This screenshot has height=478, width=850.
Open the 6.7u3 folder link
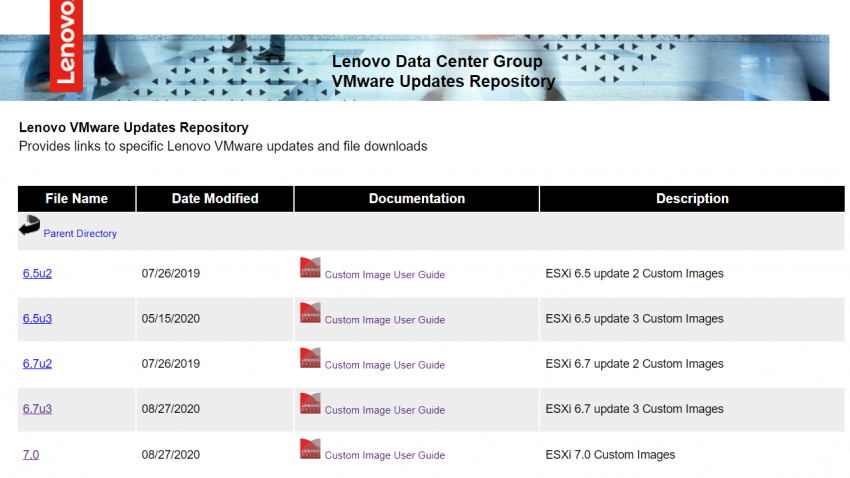(x=37, y=409)
